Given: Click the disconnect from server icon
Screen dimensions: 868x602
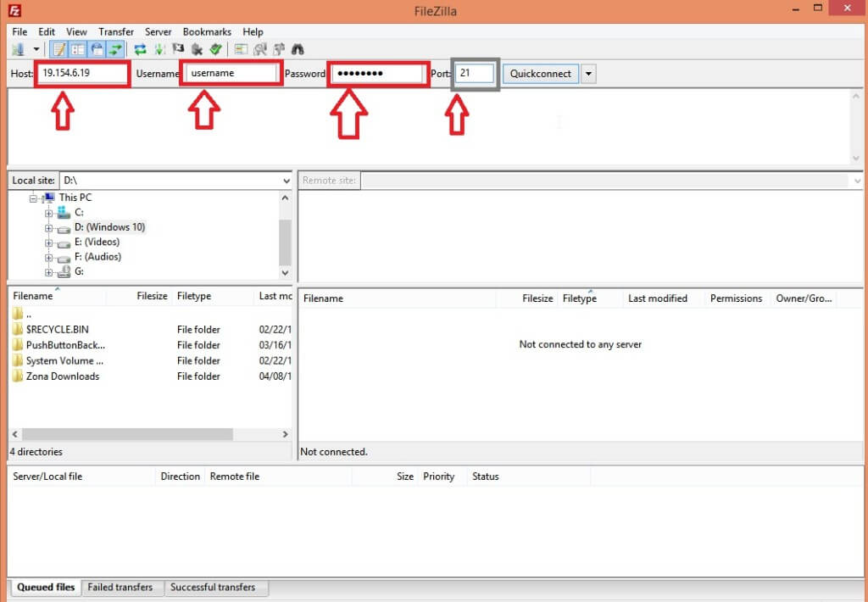Looking at the screenshot, I should click(x=197, y=49).
